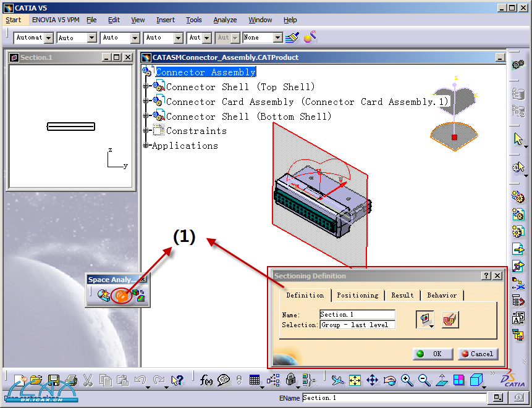
Task: Open the Sectioning tool in Space Analysis toolbar
Action: click(x=121, y=296)
